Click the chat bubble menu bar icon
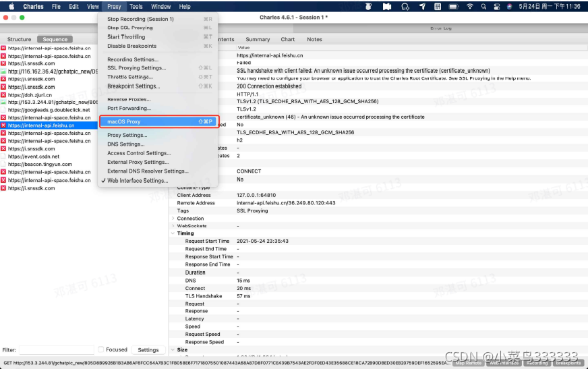This screenshot has width=588, height=369. 405,6
